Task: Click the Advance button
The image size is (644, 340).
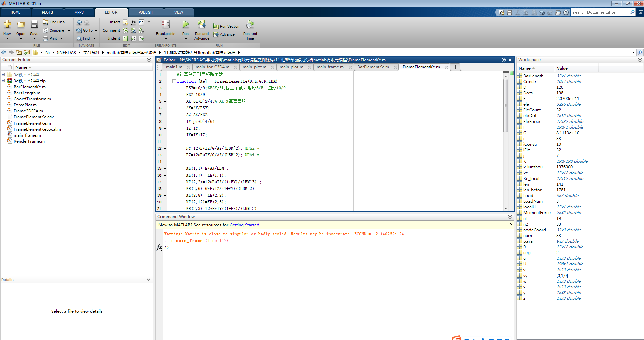Action: (x=224, y=34)
